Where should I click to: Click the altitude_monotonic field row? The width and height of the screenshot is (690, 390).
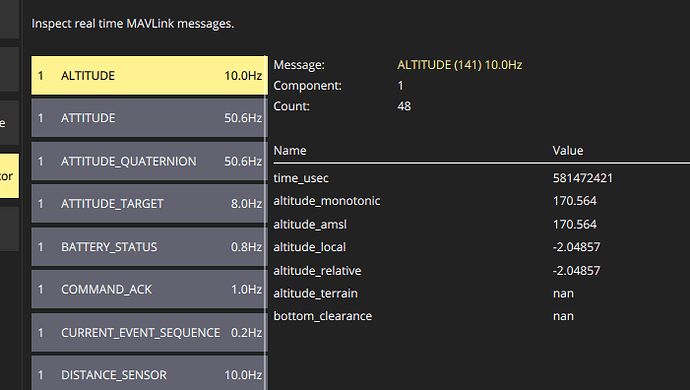click(481, 201)
